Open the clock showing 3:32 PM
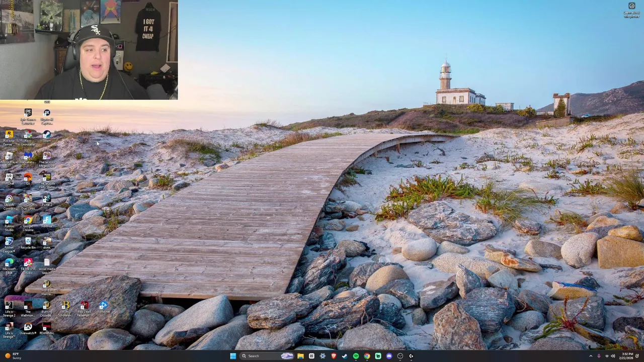 pyautogui.click(x=627, y=356)
